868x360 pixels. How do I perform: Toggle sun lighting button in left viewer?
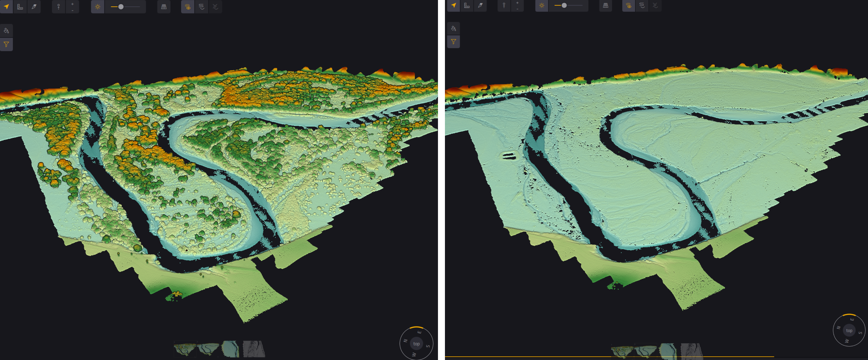pyautogui.click(x=98, y=7)
